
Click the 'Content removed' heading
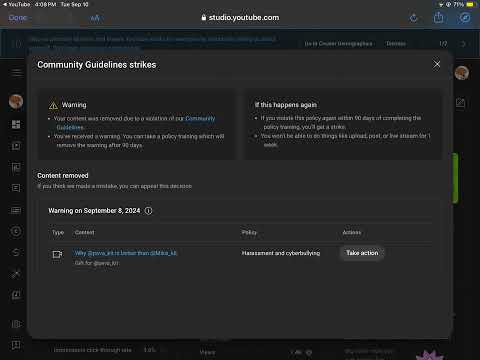point(63,175)
